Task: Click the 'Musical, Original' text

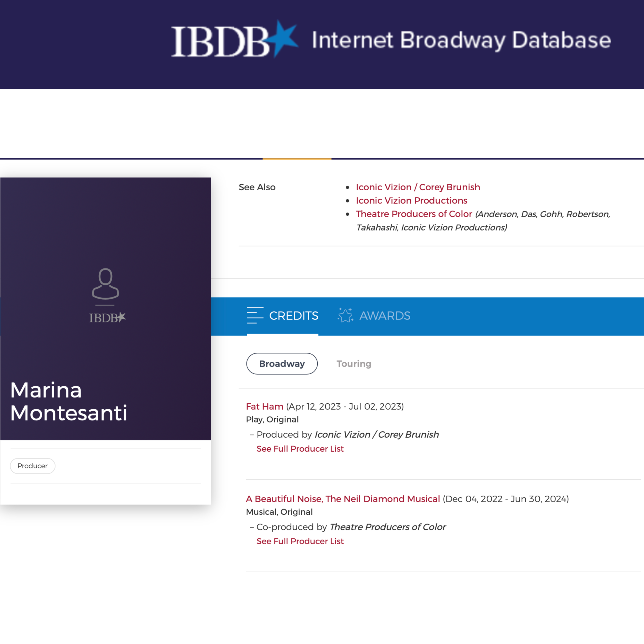Action: coord(279,512)
